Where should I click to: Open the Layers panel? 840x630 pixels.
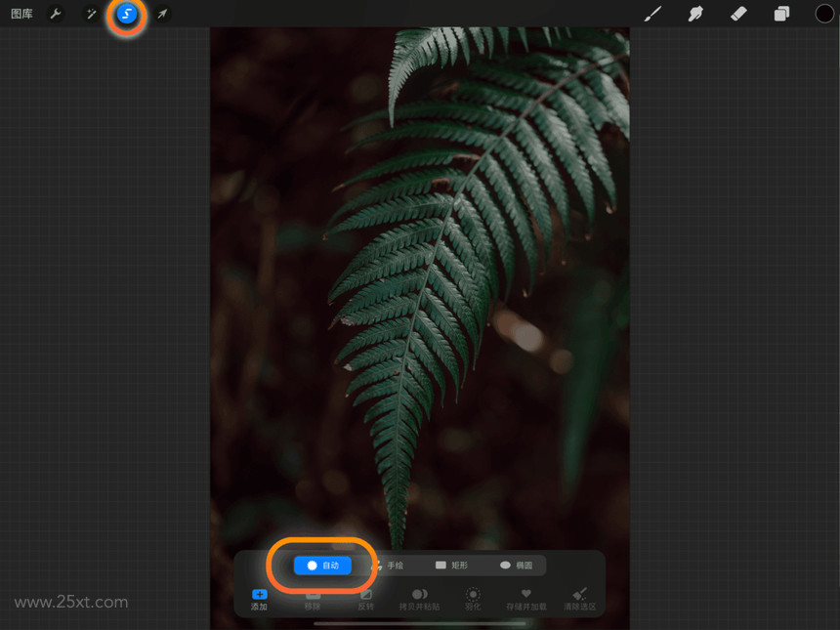click(x=781, y=14)
